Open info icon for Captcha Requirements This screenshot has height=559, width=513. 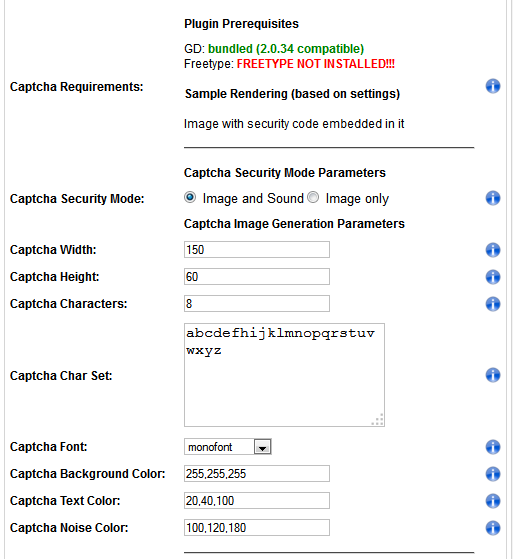[493, 86]
